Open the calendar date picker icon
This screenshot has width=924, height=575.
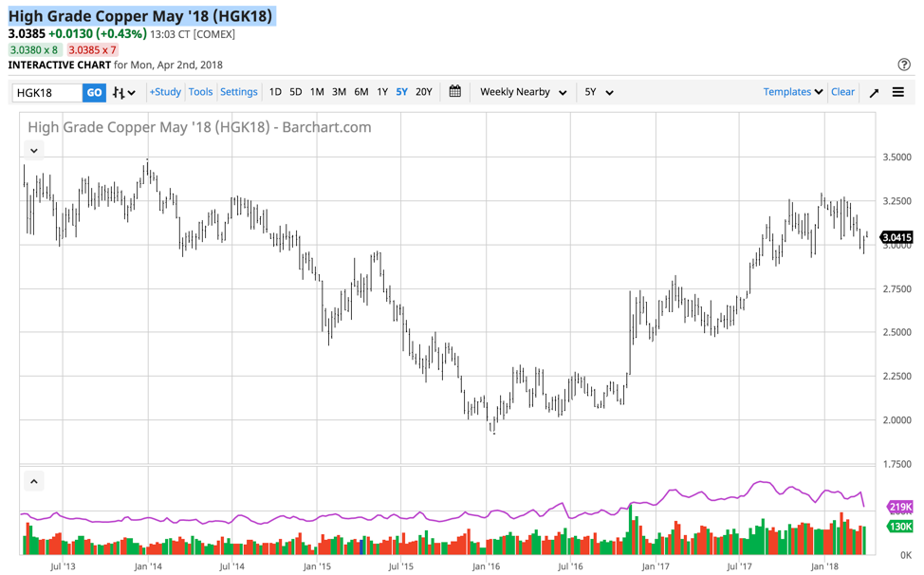click(454, 91)
